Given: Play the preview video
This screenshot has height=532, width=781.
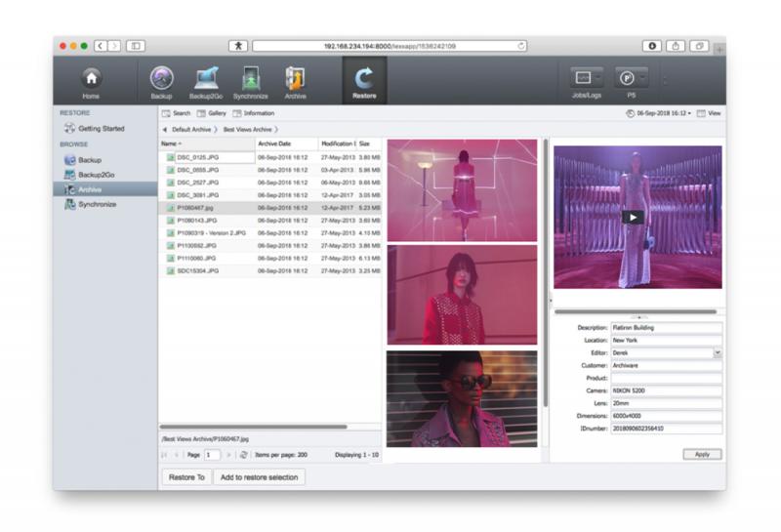Looking at the screenshot, I should point(633,217).
